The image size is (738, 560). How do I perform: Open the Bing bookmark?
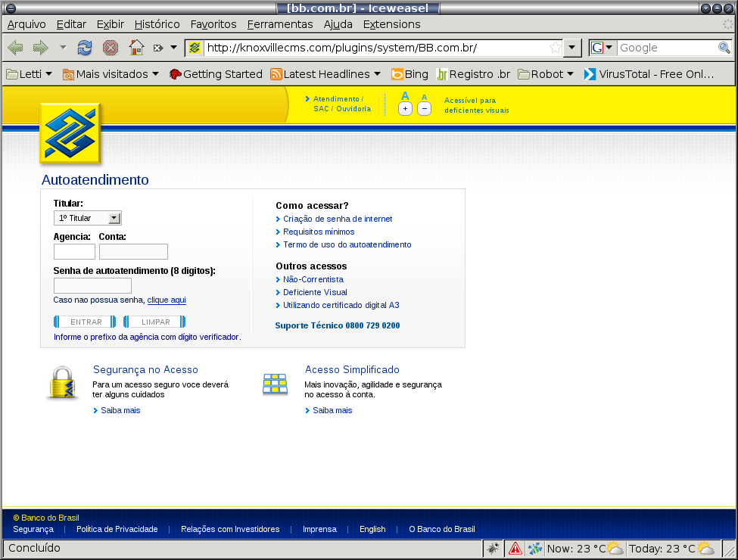[410, 74]
